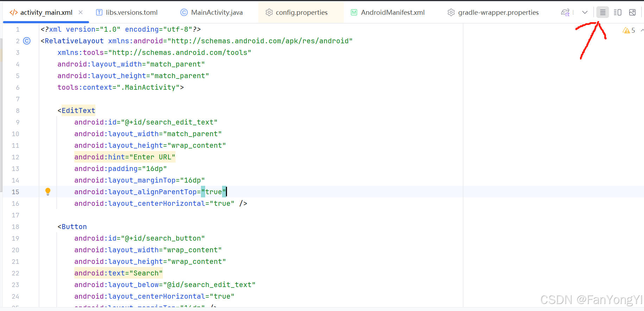This screenshot has height=311, width=644.
Task: Click line number 15 in the gutter
Action: pos(15,192)
